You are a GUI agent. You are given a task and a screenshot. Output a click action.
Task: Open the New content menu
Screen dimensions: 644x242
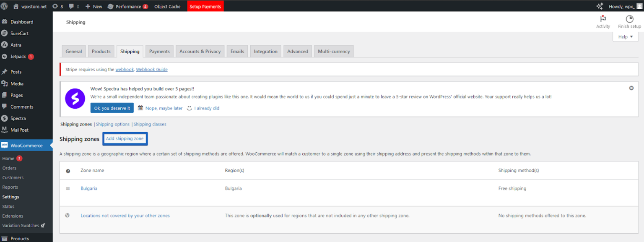[93, 6]
